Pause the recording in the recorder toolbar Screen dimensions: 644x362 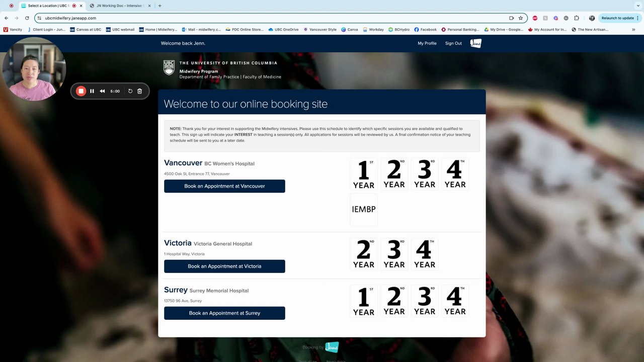(92, 91)
